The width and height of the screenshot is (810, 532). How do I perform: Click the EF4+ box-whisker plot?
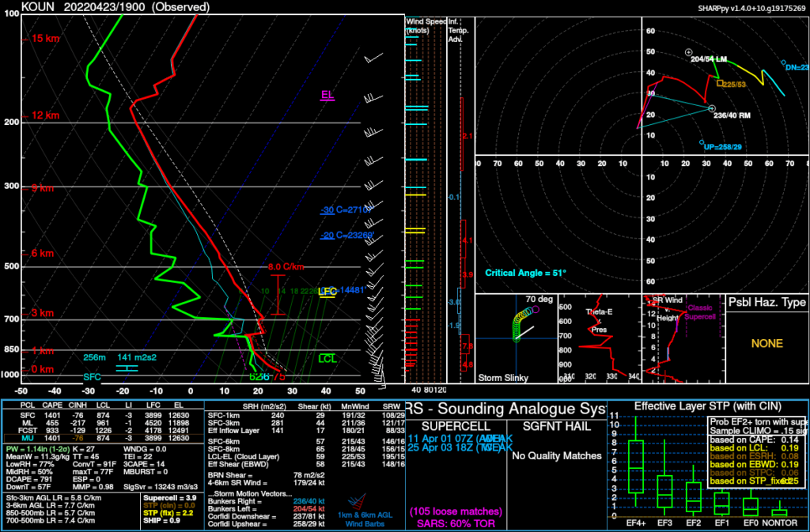pyautogui.click(x=635, y=466)
